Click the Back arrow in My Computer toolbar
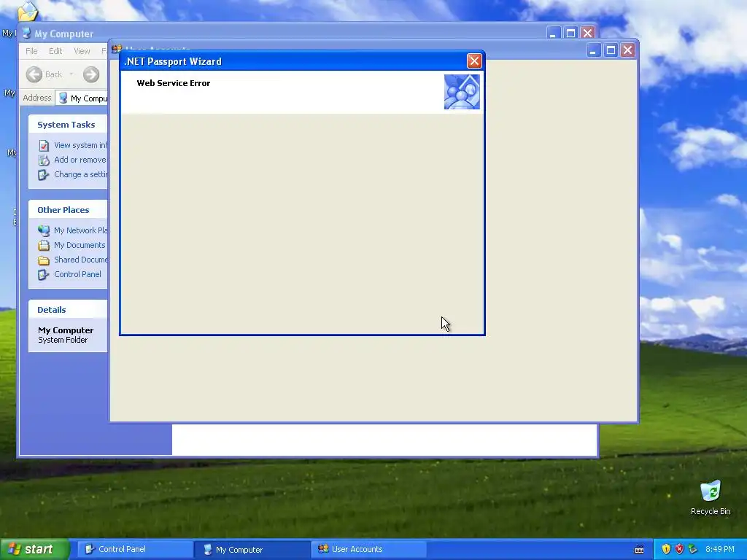747x560 pixels. [x=34, y=74]
